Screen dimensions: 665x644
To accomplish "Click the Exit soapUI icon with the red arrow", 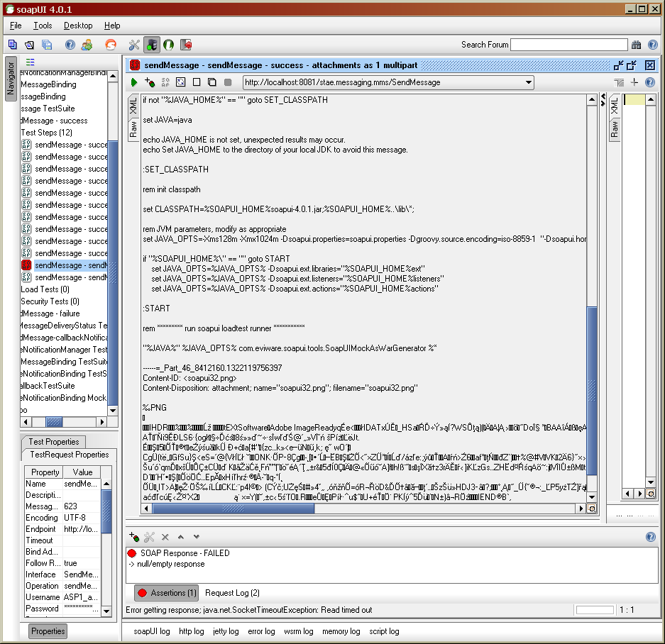I will tap(186, 45).
